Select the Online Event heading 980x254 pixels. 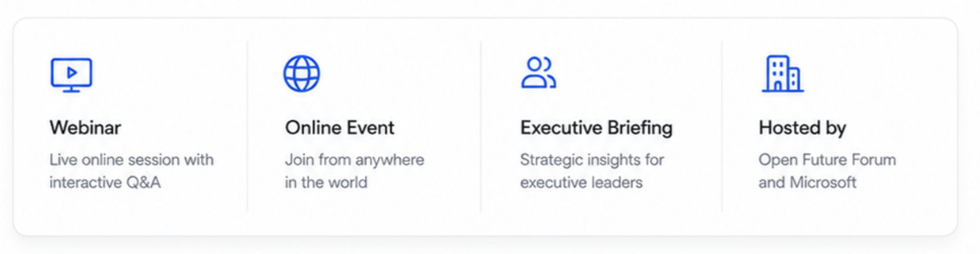click(x=339, y=128)
